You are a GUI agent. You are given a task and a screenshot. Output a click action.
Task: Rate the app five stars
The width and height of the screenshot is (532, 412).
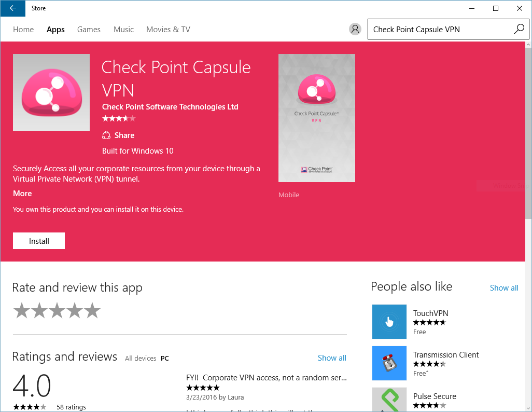[92, 311]
